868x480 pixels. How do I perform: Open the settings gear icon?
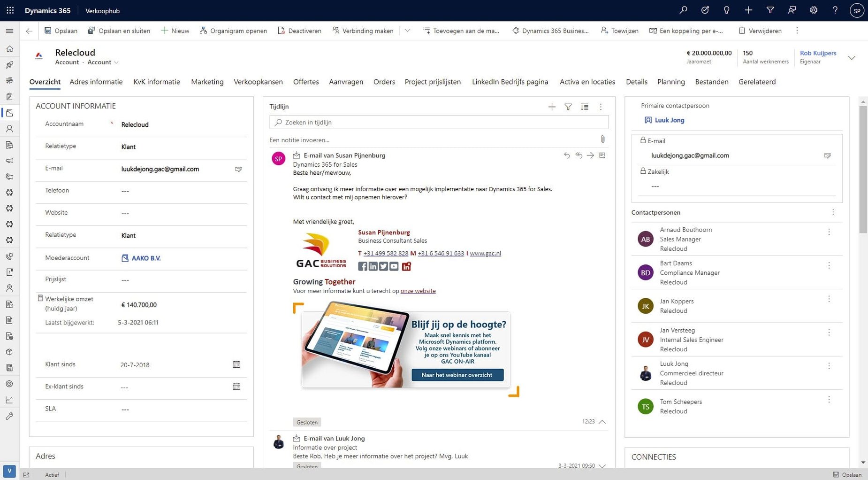(814, 10)
